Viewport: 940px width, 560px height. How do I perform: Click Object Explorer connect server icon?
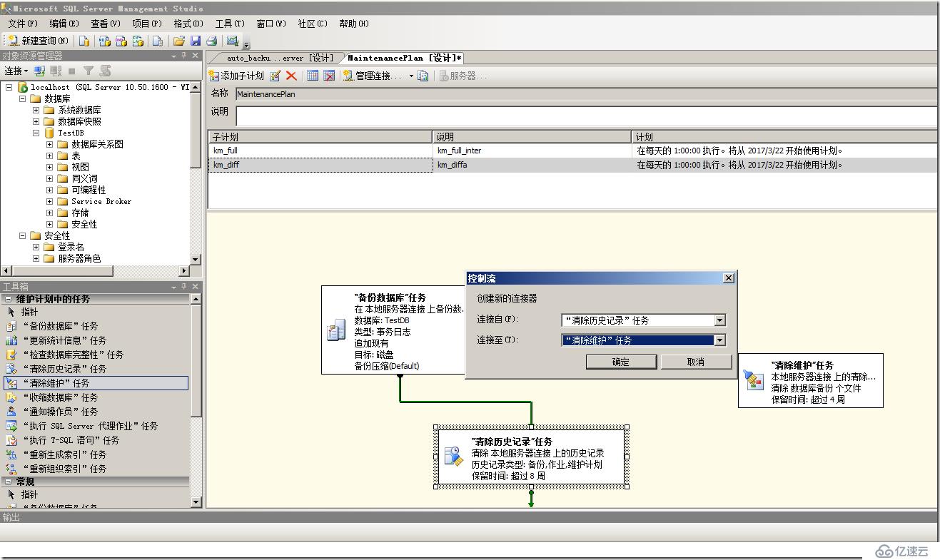coord(40,71)
